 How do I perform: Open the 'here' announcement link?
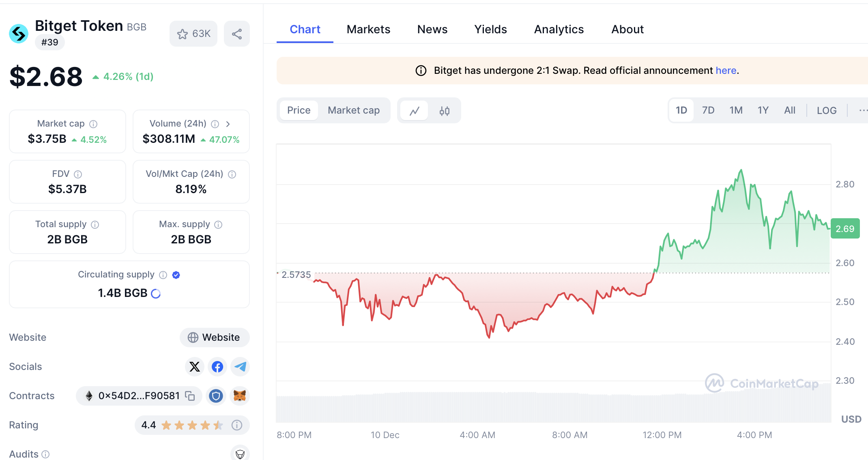click(x=726, y=71)
